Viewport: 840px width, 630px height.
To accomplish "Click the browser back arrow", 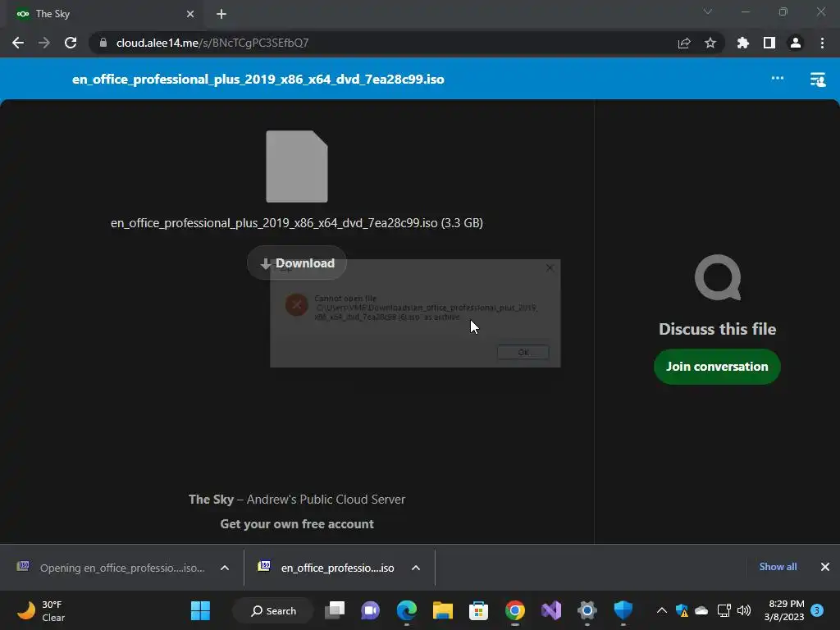I will pyautogui.click(x=18, y=43).
